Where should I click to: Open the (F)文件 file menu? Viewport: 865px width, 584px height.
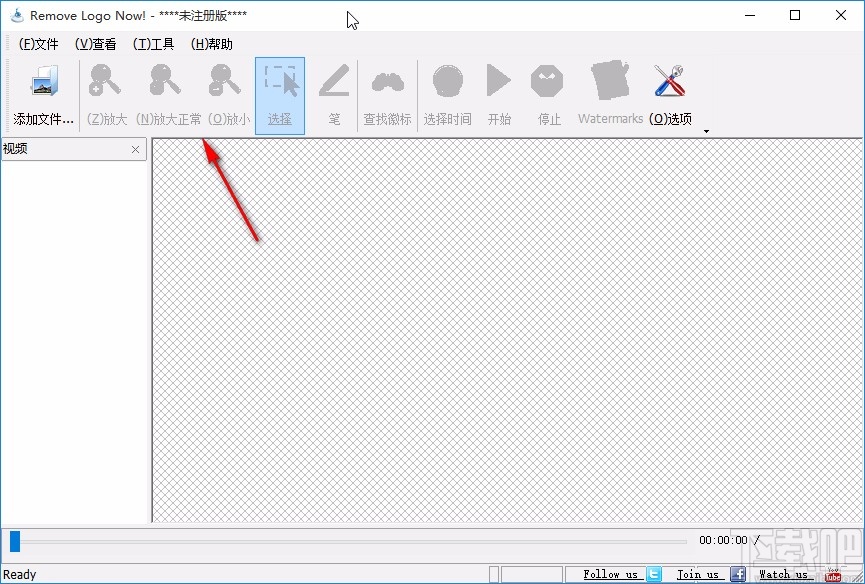click(37, 43)
